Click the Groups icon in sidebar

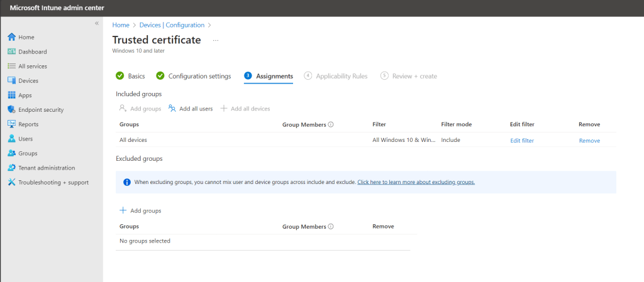click(11, 153)
